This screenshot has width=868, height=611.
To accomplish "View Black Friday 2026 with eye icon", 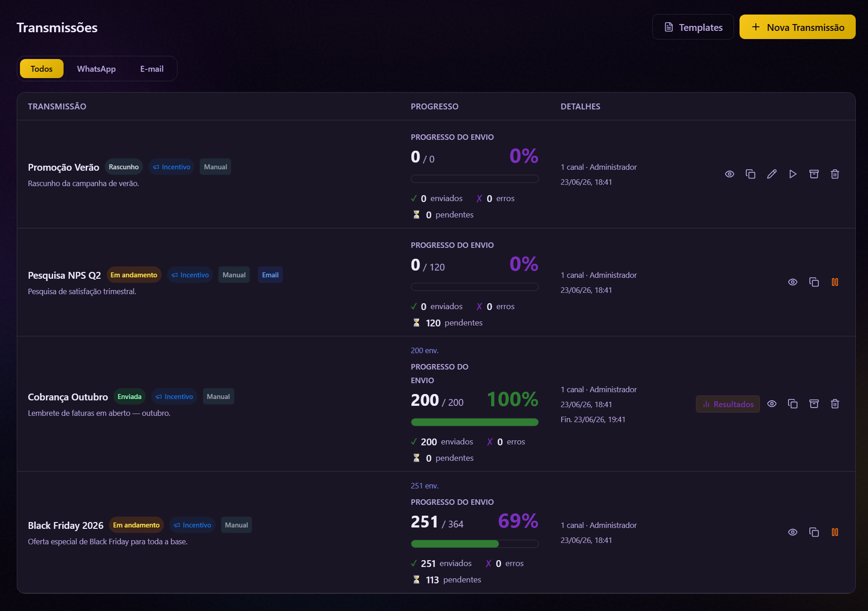I will coord(793,532).
